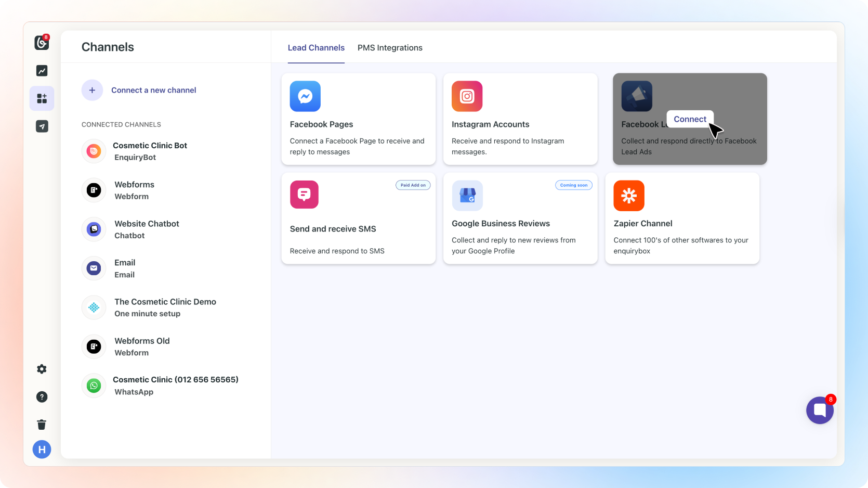The width and height of the screenshot is (868, 488).
Task: Open the paper plane send icon
Action: [42, 126]
